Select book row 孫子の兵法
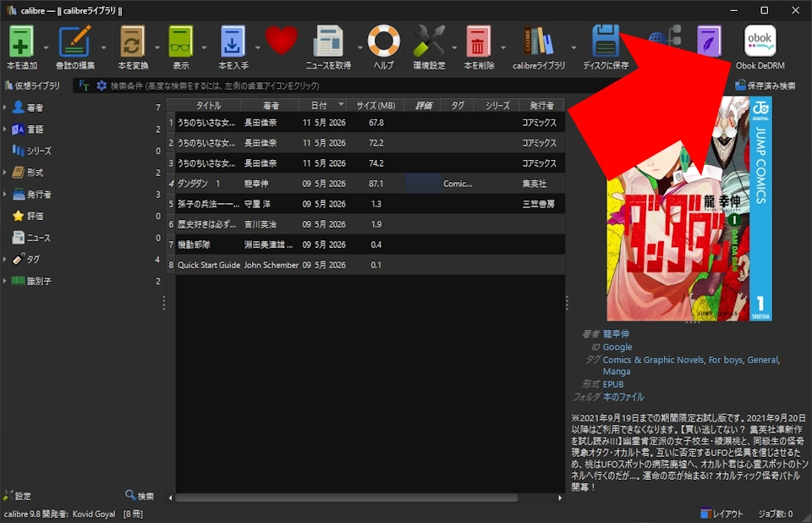This screenshot has height=523, width=812. [365, 204]
